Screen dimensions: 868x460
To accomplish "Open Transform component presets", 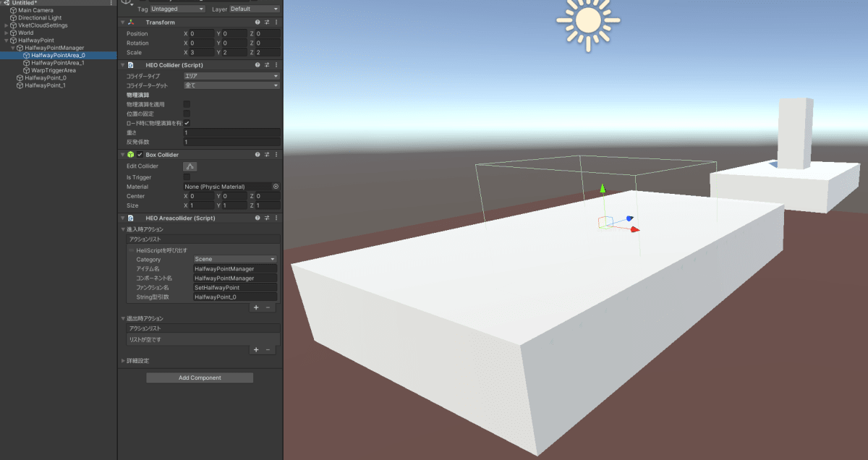I will [x=267, y=22].
